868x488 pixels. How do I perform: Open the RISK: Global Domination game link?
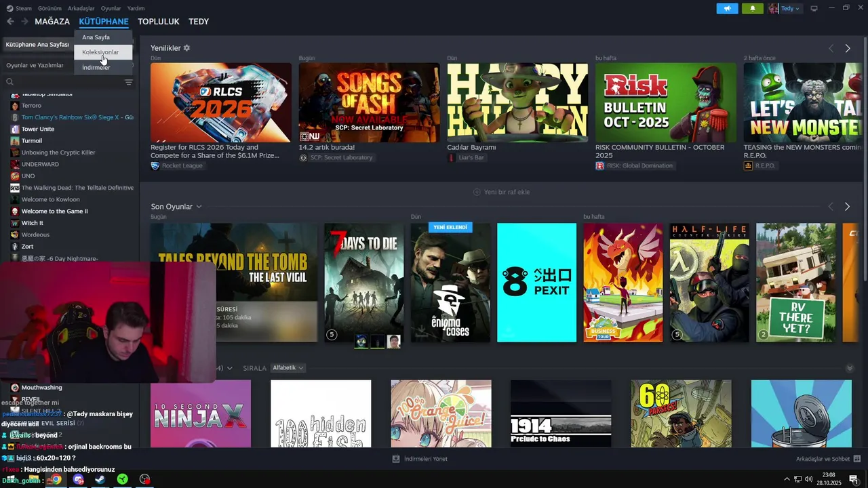click(634, 165)
